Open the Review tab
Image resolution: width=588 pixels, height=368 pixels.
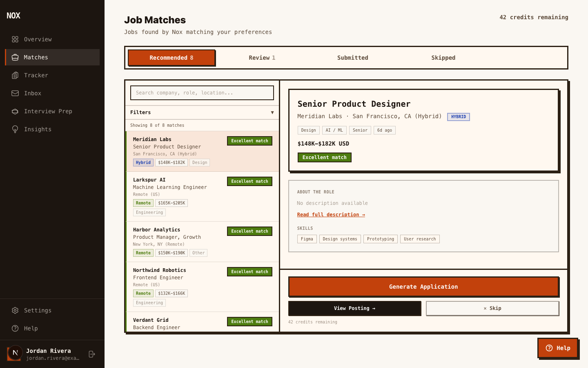tap(262, 58)
